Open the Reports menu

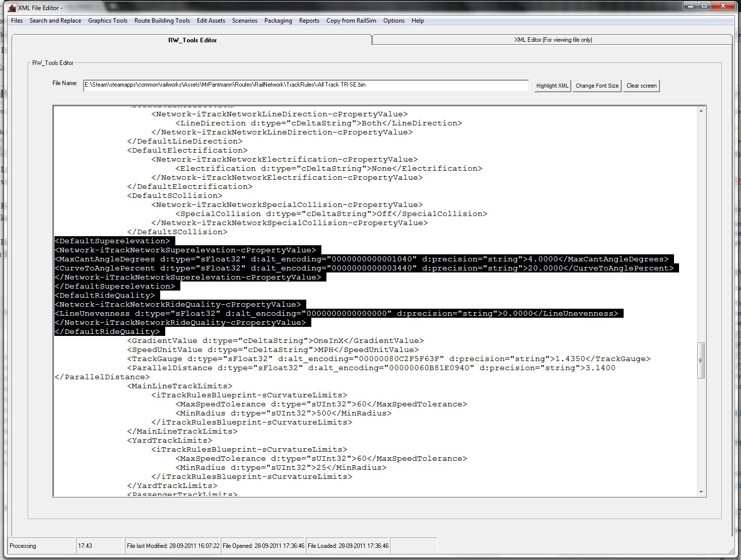tap(309, 21)
